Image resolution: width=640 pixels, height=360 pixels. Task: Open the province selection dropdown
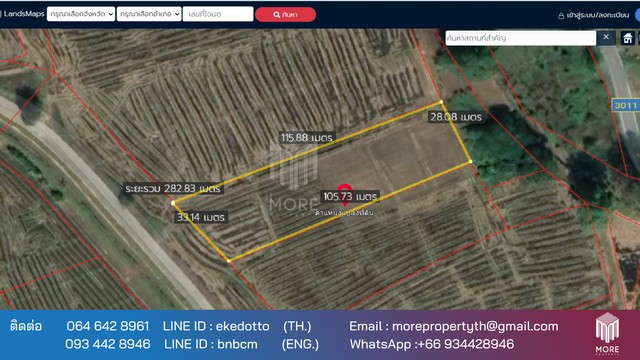click(x=81, y=14)
